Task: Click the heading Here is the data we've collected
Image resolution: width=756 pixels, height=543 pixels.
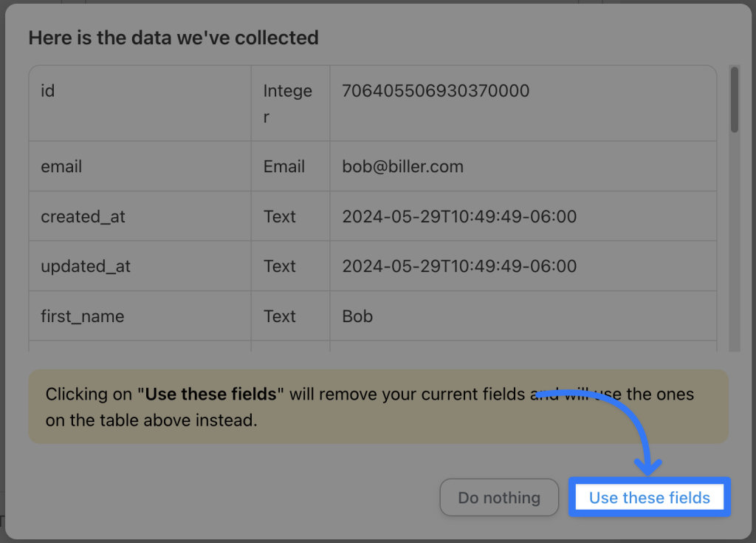Action: tap(173, 38)
